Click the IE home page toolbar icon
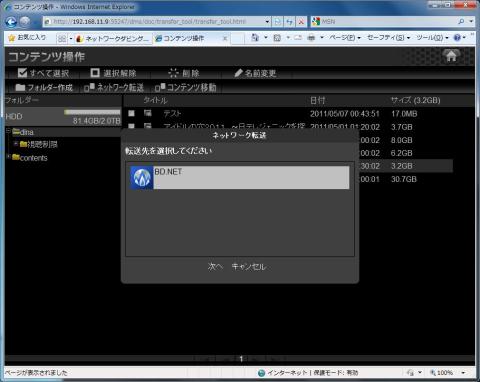480x382 pixels. (x=255, y=38)
